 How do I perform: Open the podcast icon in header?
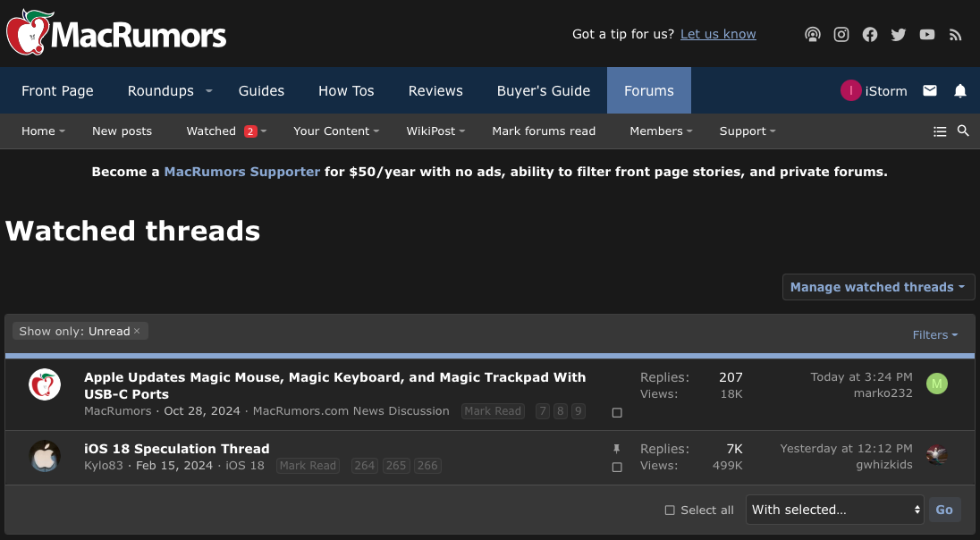[813, 34]
